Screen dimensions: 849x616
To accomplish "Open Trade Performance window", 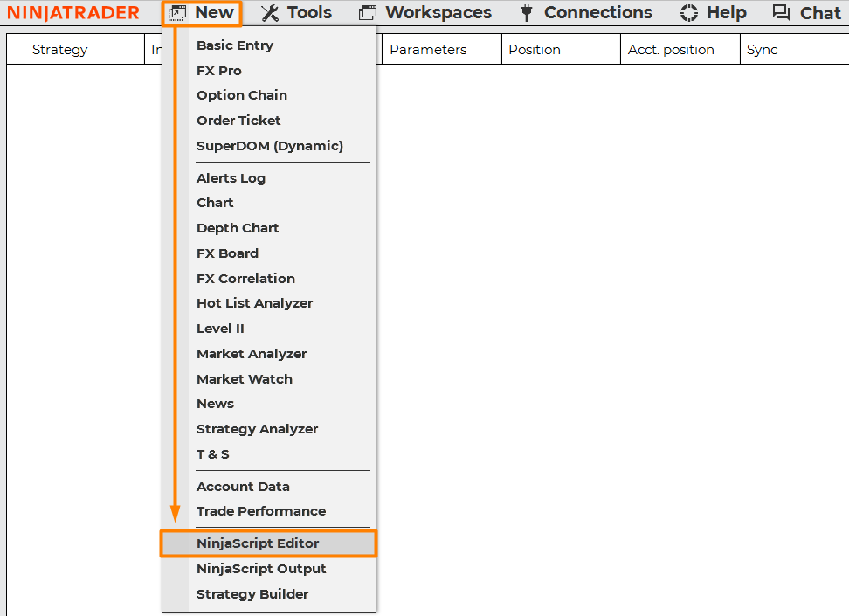I will 260,511.
